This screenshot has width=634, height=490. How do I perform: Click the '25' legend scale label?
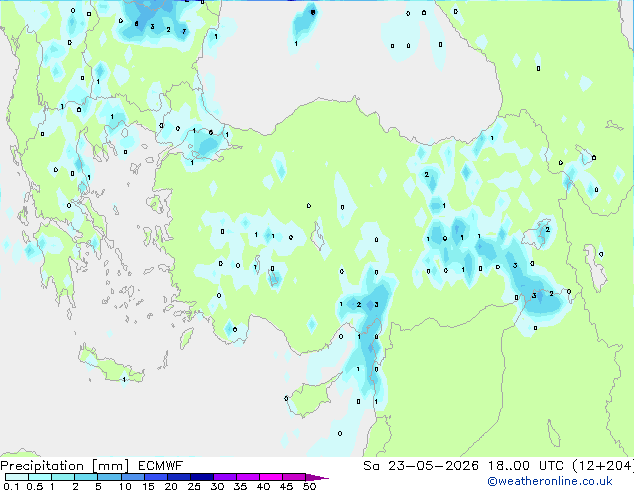click(x=194, y=486)
